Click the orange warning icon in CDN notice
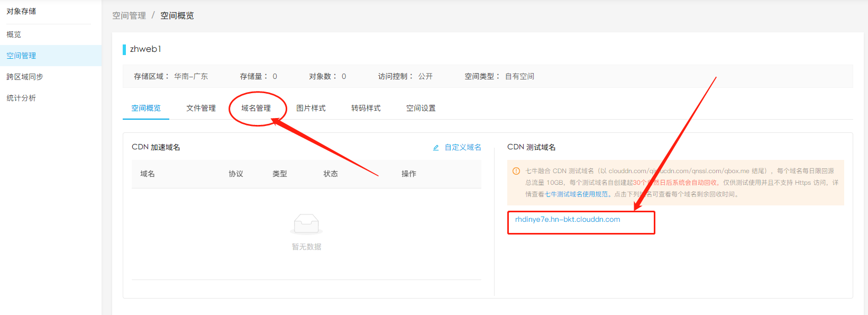Image resolution: width=868 pixels, height=315 pixels. click(516, 171)
